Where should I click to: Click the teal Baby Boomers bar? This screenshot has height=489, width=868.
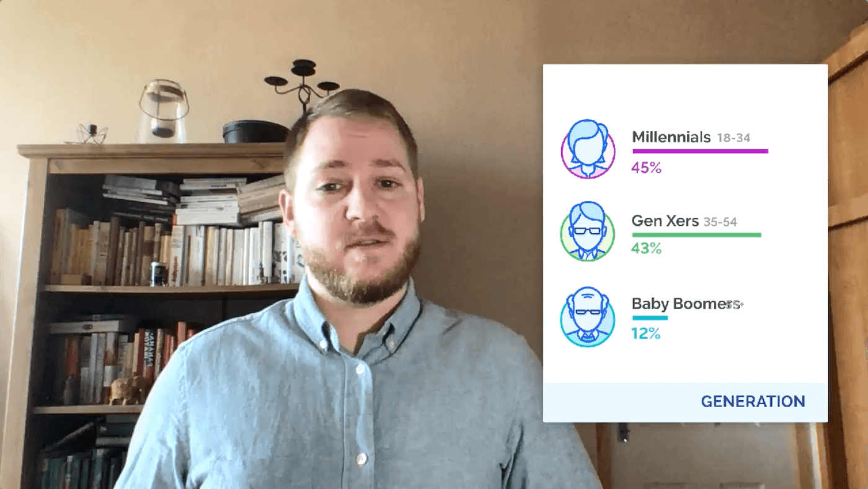coord(650,318)
